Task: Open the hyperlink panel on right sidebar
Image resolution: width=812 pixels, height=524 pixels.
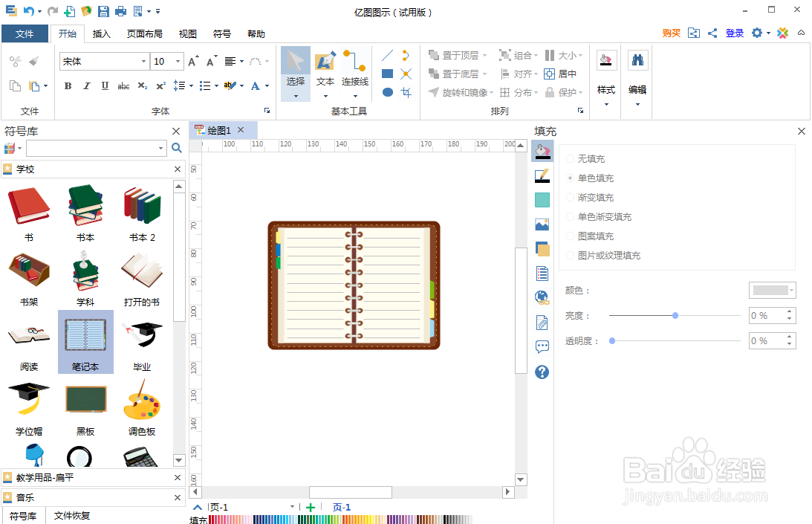Action: (542, 297)
